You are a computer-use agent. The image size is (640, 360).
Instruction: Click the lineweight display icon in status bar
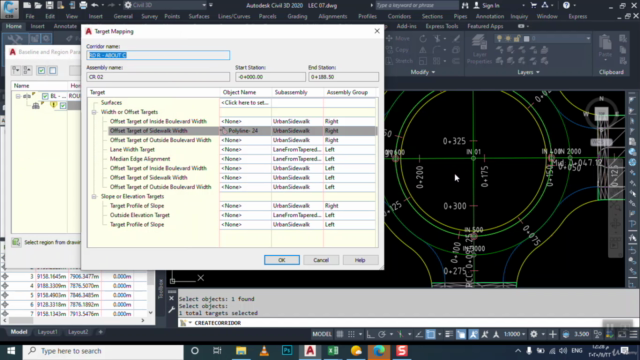(449, 334)
